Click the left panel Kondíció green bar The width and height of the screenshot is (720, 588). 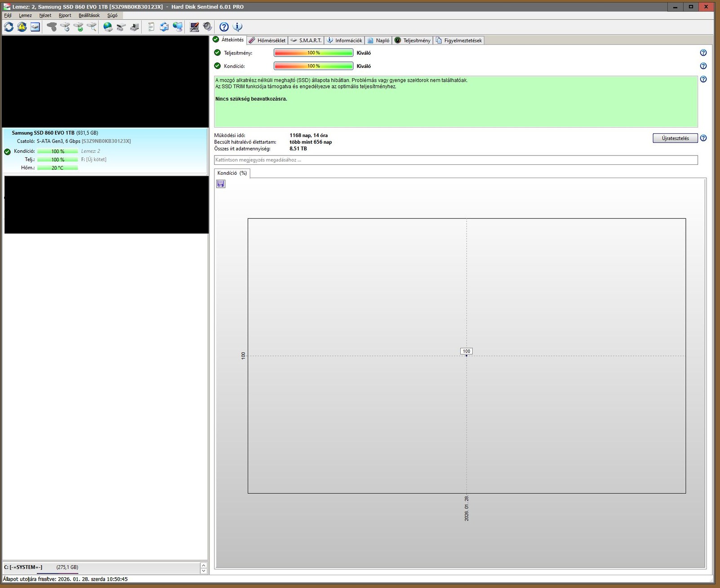pyautogui.click(x=58, y=151)
